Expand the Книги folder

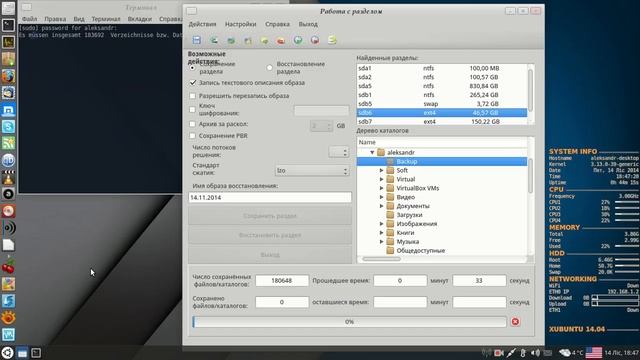tap(382, 233)
